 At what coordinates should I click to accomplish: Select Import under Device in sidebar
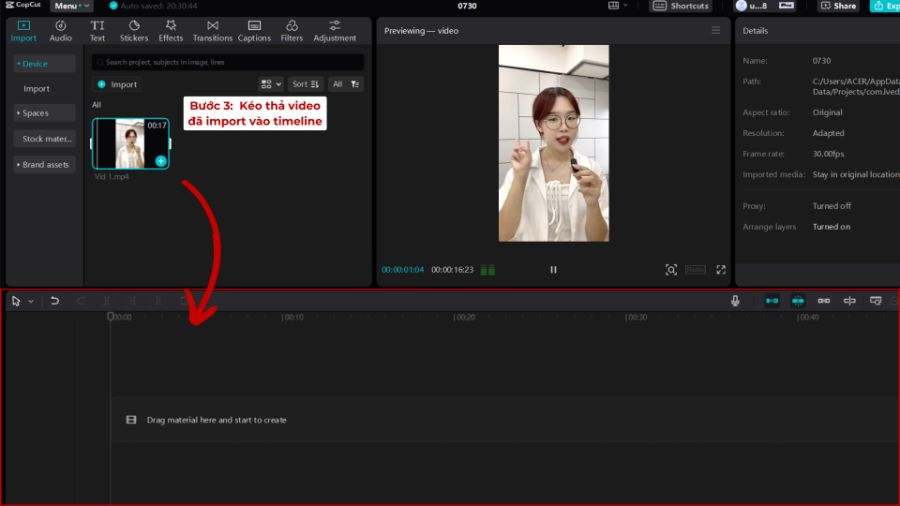pyautogui.click(x=37, y=89)
